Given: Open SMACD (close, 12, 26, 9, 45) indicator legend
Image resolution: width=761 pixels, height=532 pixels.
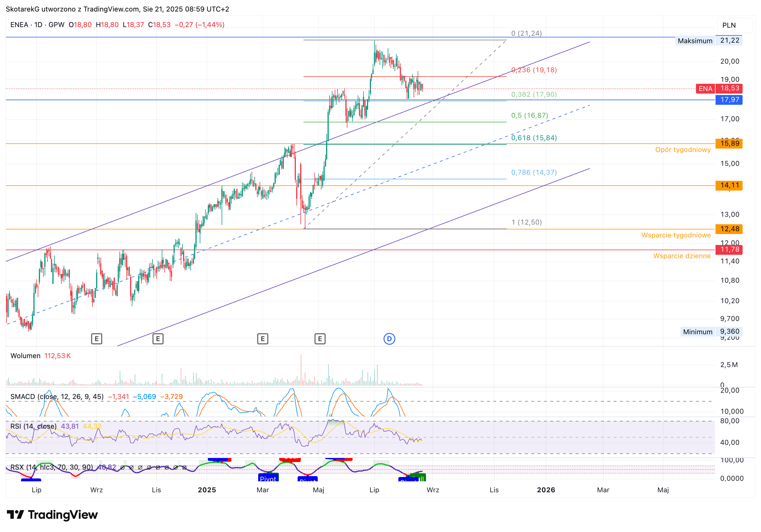Looking at the screenshot, I should point(57,397).
